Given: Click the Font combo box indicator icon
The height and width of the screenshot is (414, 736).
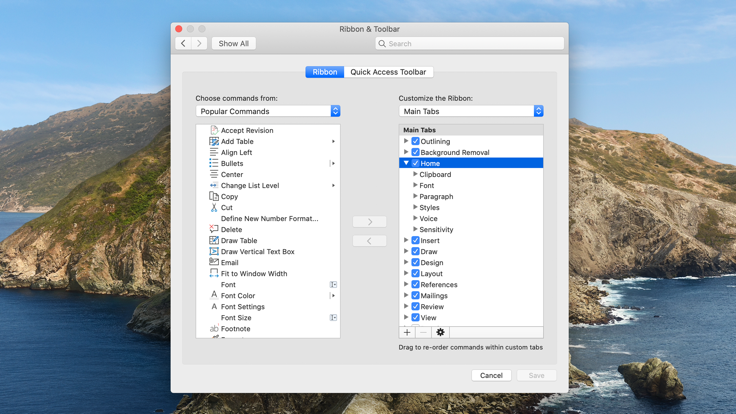Looking at the screenshot, I should [x=333, y=284].
